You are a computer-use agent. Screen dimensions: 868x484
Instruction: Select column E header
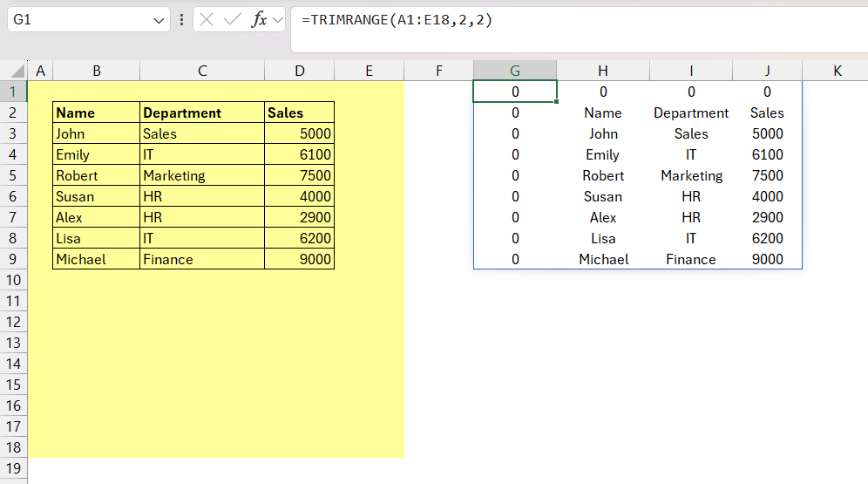(370, 71)
